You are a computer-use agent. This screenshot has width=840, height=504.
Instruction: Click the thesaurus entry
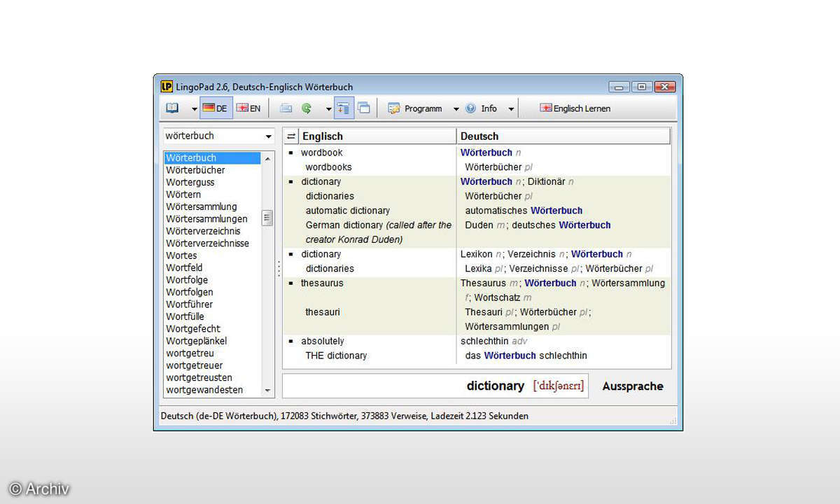[322, 283]
